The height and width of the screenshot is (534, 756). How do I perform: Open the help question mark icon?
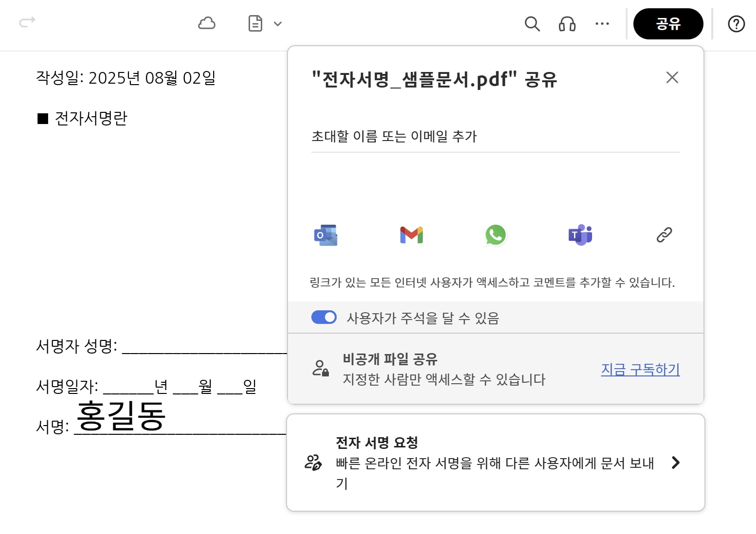(x=736, y=24)
